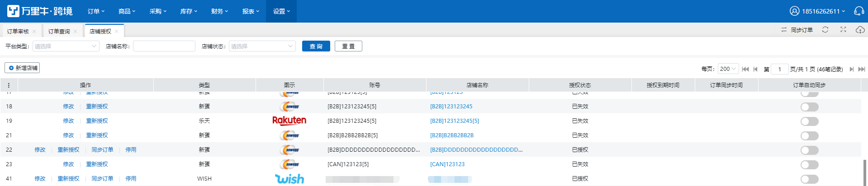This screenshot has width=868, height=186.
Task: Expand the 平台类型 select box
Action: [66, 46]
